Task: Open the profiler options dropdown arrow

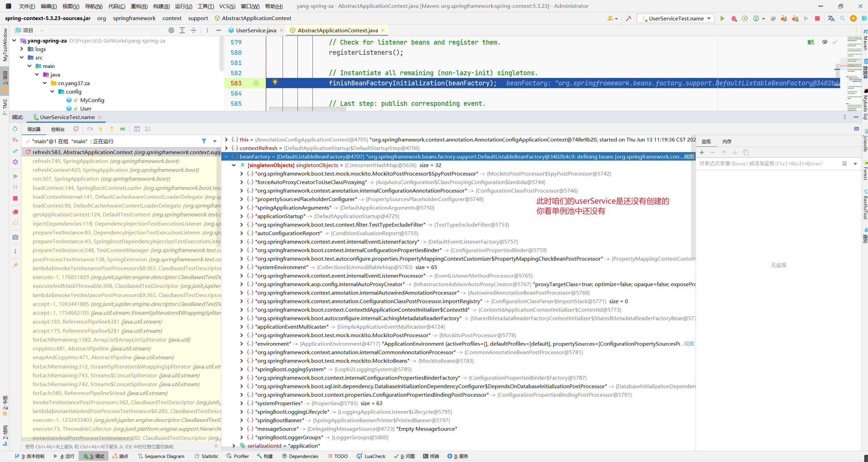Action: point(763,19)
